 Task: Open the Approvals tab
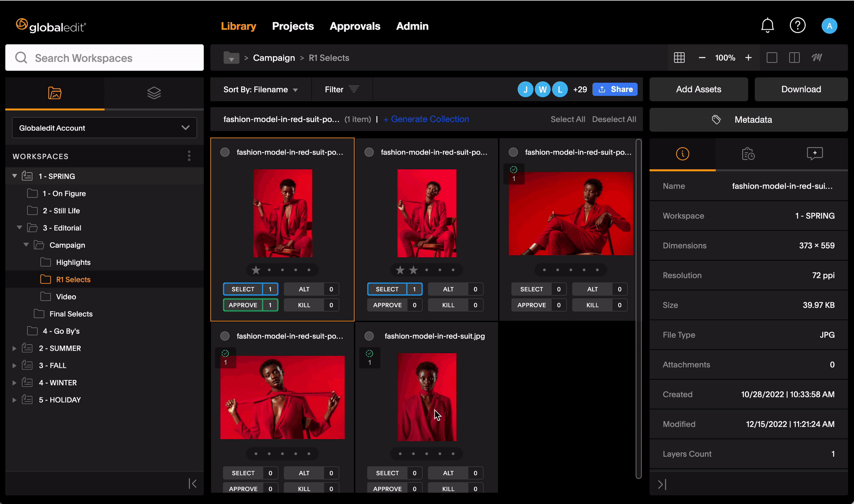[355, 26]
